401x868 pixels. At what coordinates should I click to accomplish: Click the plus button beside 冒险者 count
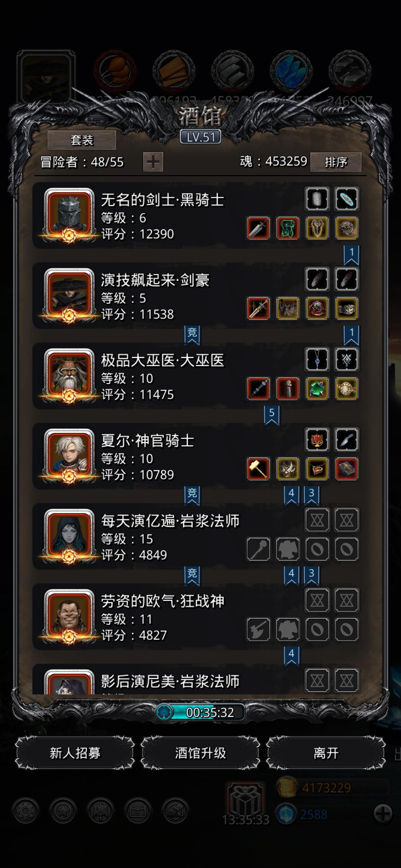tap(153, 162)
